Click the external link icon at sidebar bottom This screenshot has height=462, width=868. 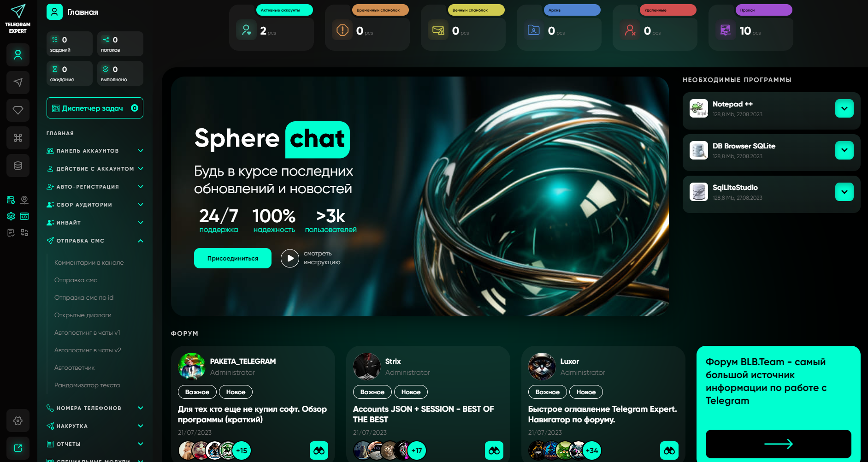pos(18,448)
